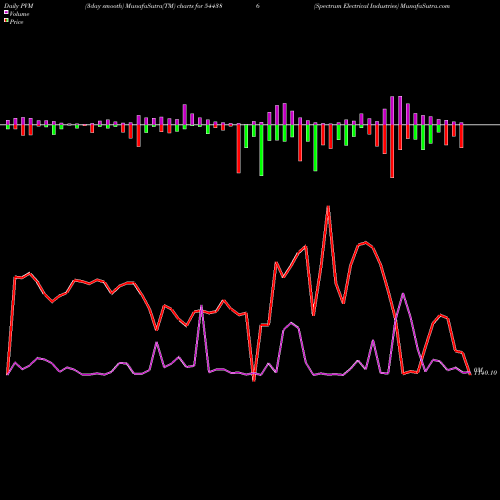Select the 'Price' legend label
This screenshot has width=500, height=500.
tap(16, 22)
